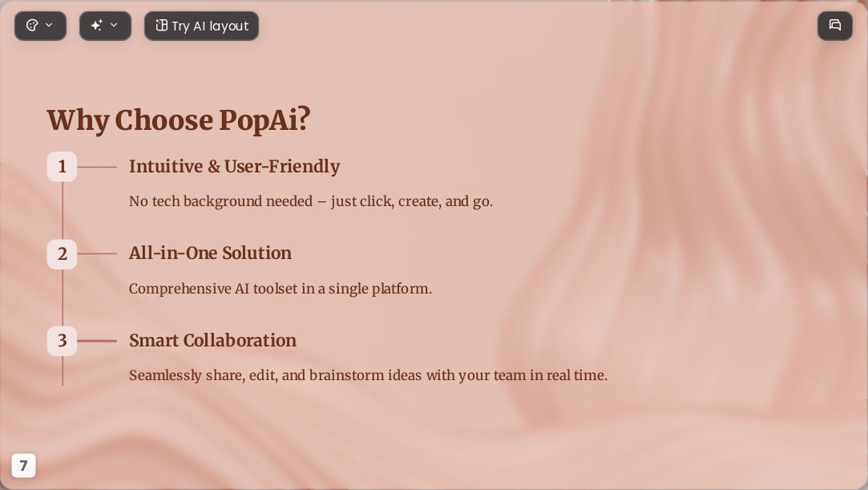Select the title Why Choose PopAi?

pyautogui.click(x=178, y=119)
